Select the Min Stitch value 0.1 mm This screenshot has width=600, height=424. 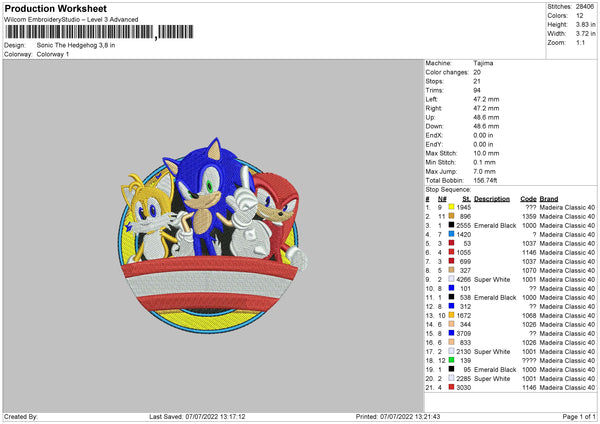pyautogui.click(x=484, y=162)
